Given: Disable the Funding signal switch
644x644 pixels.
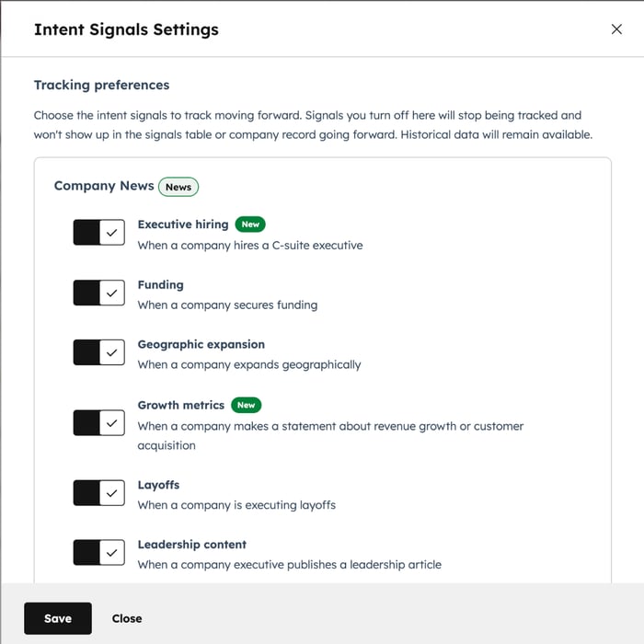Looking at the screenshot, I should click(x=98, y=293).
